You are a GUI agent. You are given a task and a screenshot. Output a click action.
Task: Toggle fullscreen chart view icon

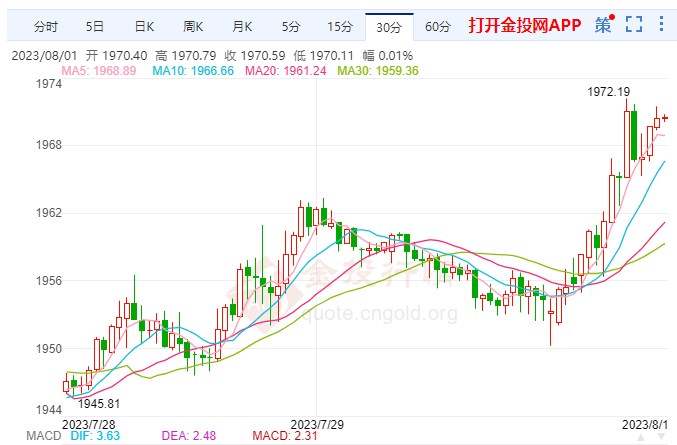click(634, 24)
